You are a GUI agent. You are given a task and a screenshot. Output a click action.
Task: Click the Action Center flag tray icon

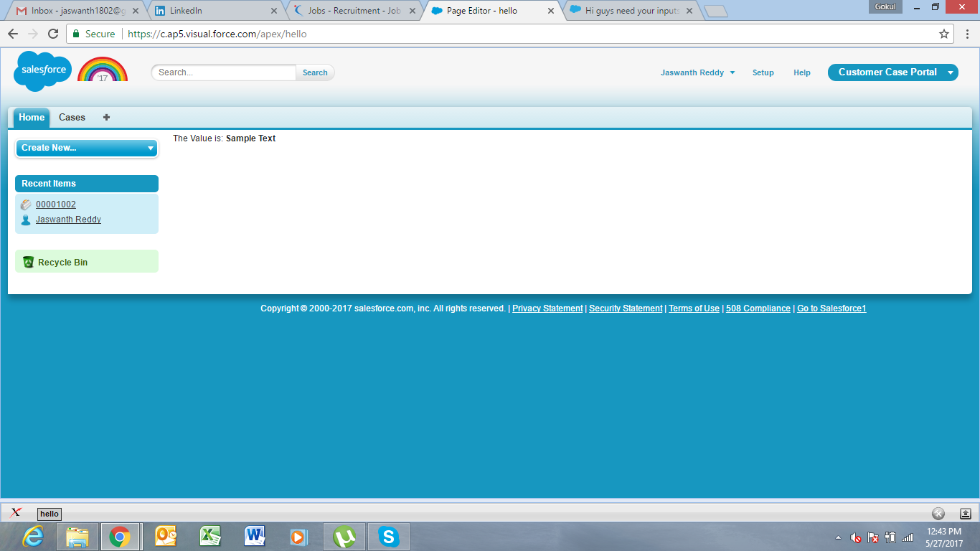pos(873,537)
